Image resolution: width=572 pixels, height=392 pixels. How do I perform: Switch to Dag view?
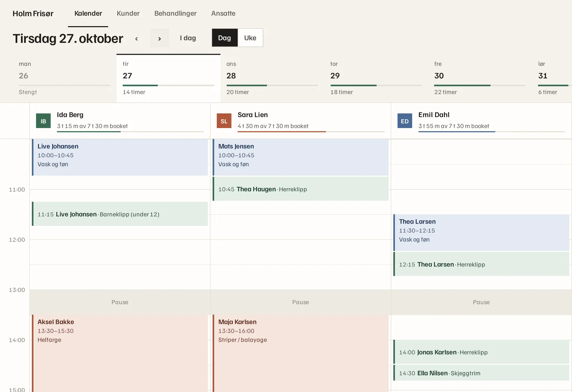225,38
